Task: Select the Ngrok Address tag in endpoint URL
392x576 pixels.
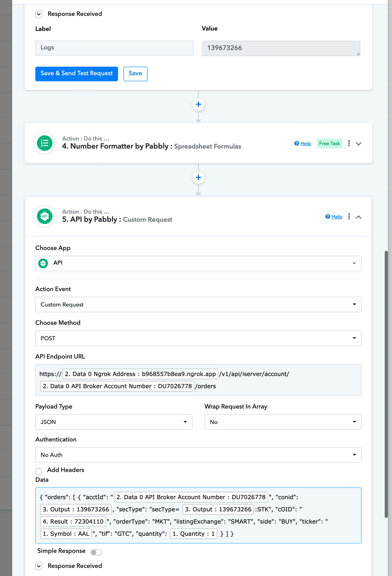Action: coord(140,374)
